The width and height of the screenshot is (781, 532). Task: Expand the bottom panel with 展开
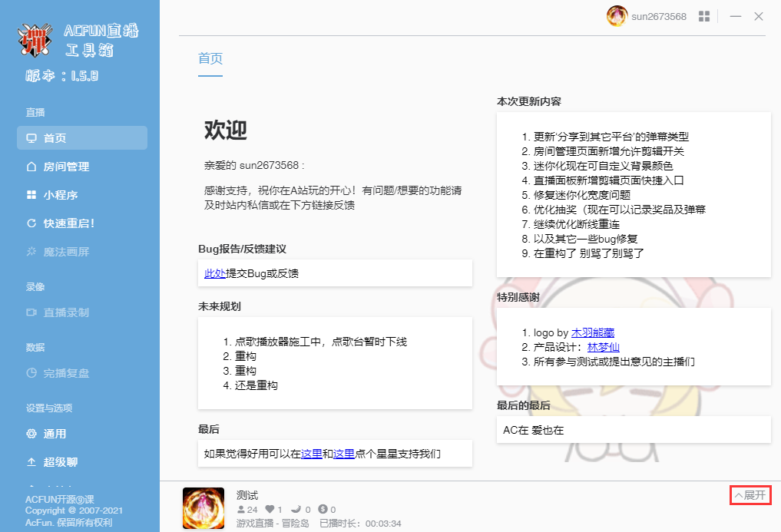pyautogui.click(x=750, y=495)
